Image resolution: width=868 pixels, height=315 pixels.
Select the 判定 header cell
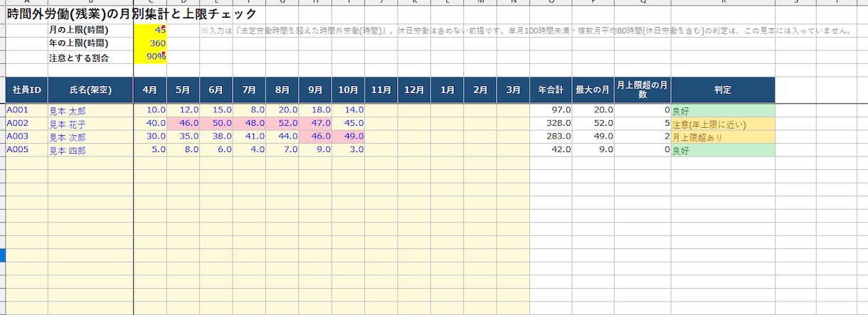[723, 90]
